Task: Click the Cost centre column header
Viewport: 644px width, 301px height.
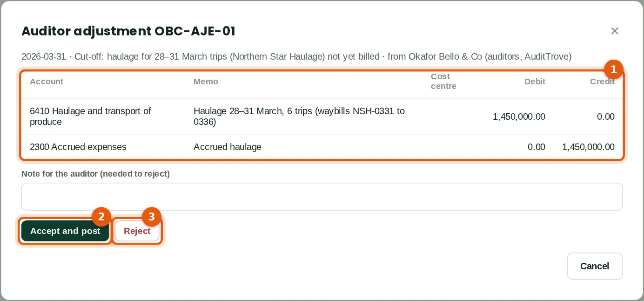Action: 443,82
